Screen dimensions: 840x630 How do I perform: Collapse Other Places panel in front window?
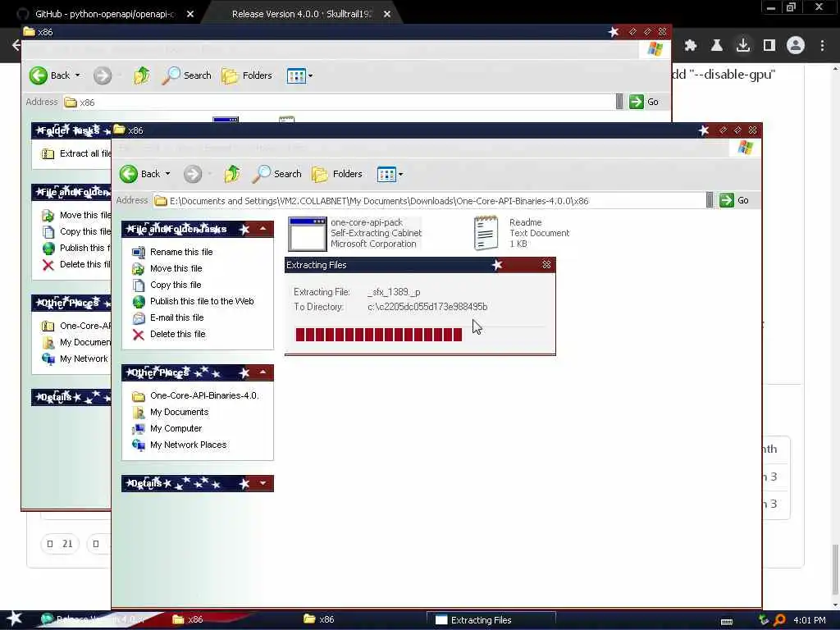[263, 372]
